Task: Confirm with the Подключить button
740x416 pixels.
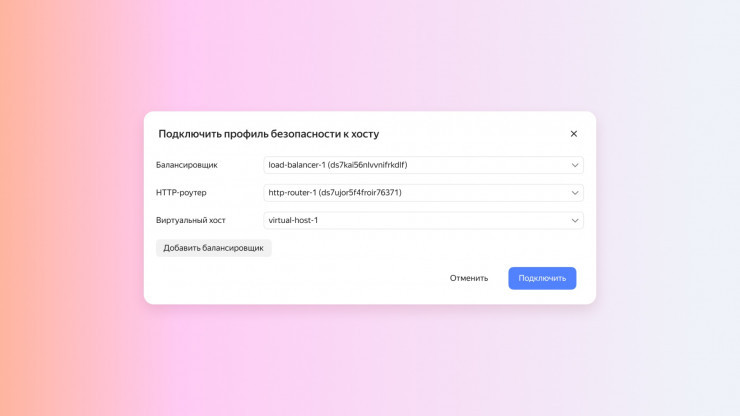Action: pyautogui.click(x=542, y=278)
